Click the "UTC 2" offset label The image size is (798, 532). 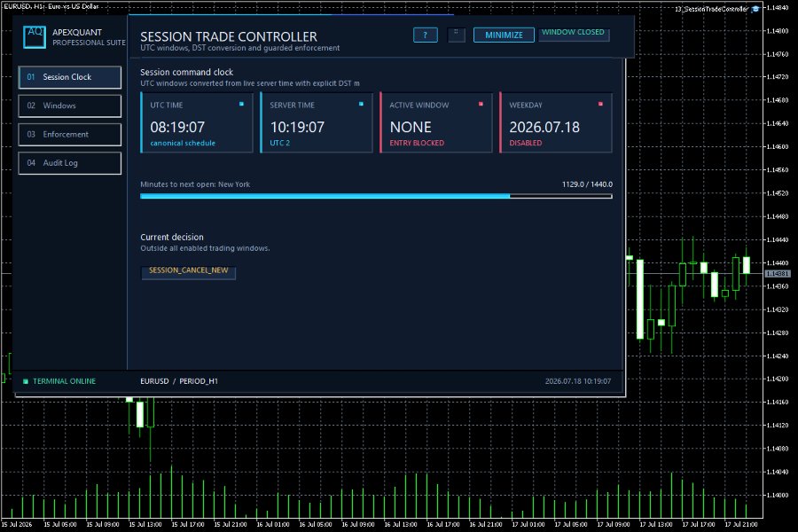[279, 143]
